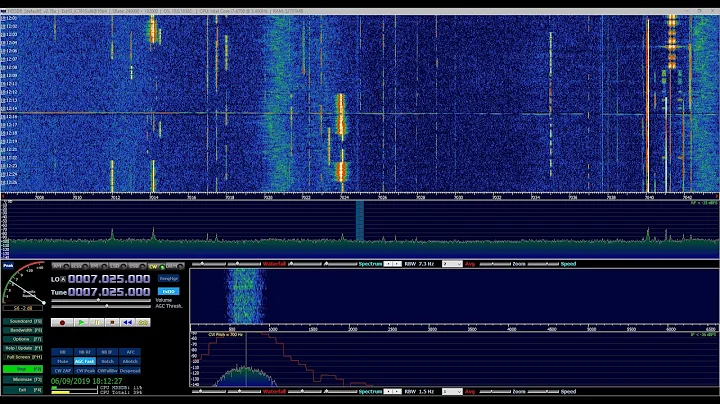The height and width of the screenshot is (404, 720).
Task: Select FM demodulation mode
Action: [99, 266]
